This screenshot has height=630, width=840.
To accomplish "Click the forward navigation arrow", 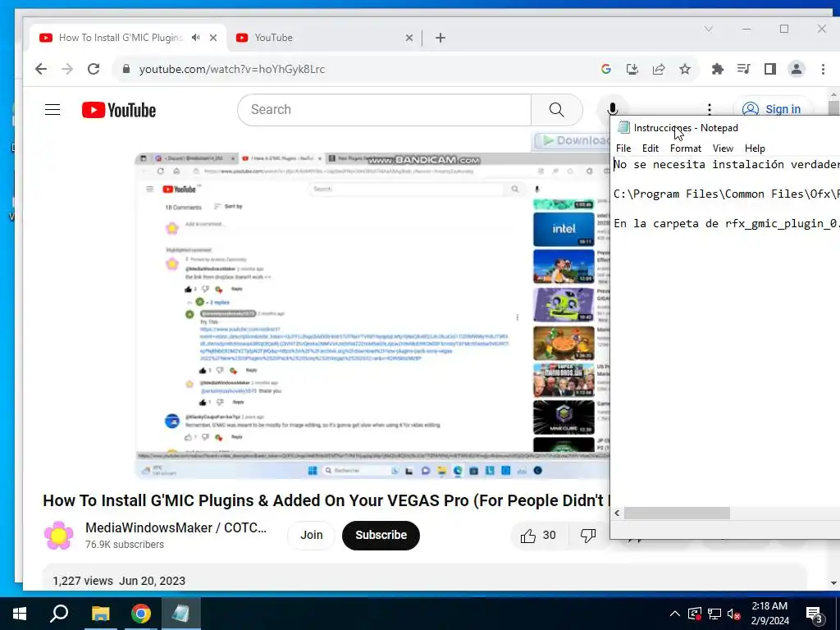I will click(67, 69).
